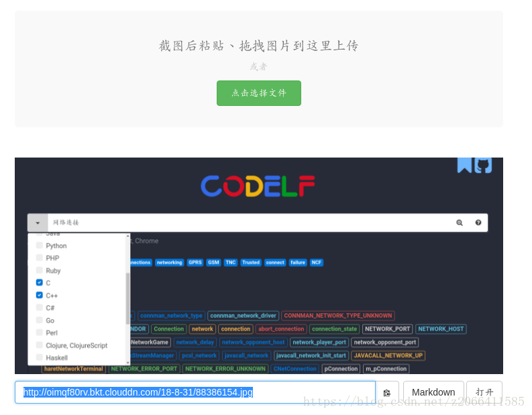Select the network_player_port variable tag
The image size is (532, 415).
click(x=319, y=343)
